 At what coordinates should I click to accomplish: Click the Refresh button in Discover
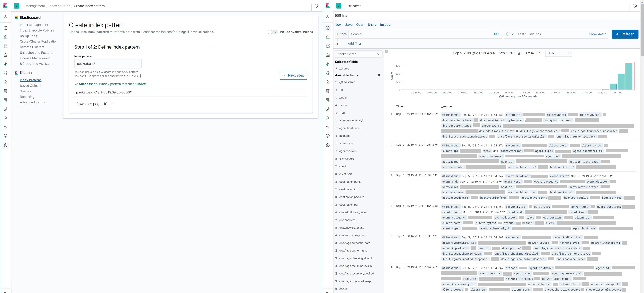(625, 34)
